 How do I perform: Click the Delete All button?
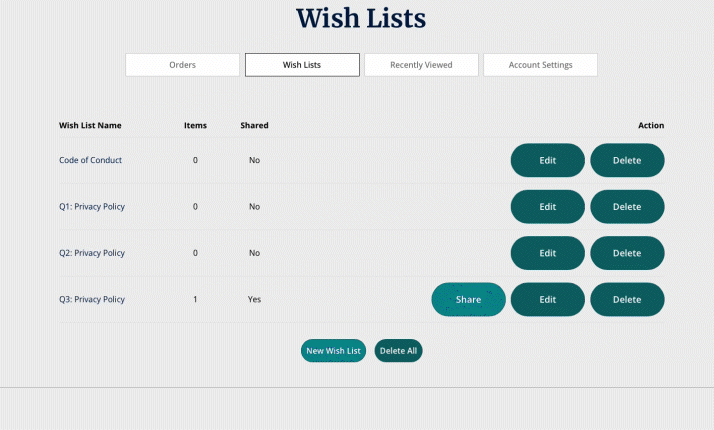[398, 351]
